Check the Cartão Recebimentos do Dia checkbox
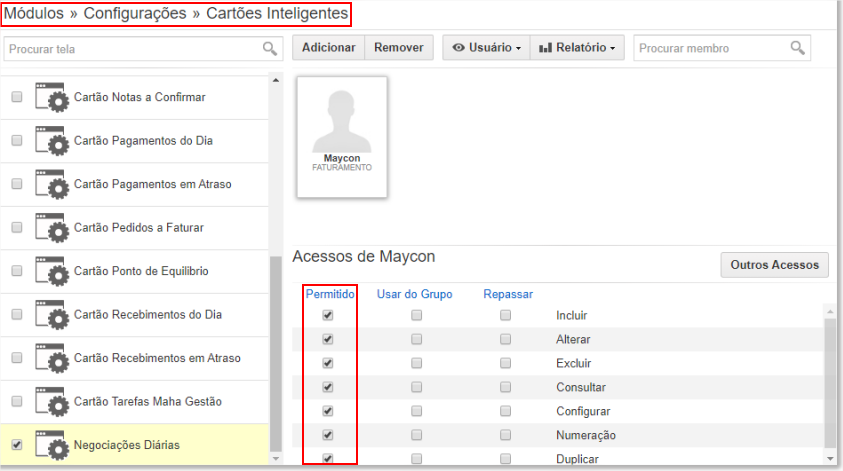The height and width of the screenshot is (471, 843). pyautogui.click(x=17, y=314)
